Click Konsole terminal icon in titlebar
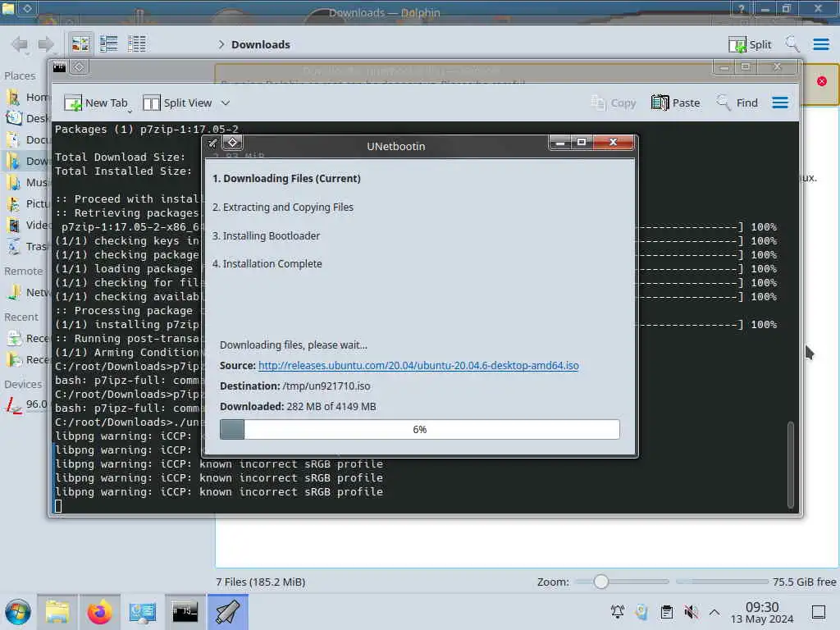 click(59, 67)
